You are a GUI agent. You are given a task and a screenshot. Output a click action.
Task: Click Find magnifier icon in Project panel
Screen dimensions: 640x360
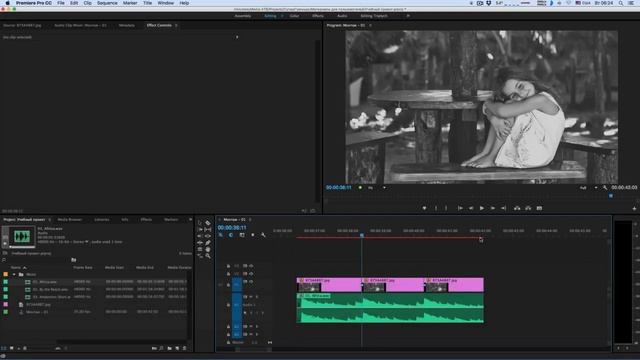tap(162, 348)
